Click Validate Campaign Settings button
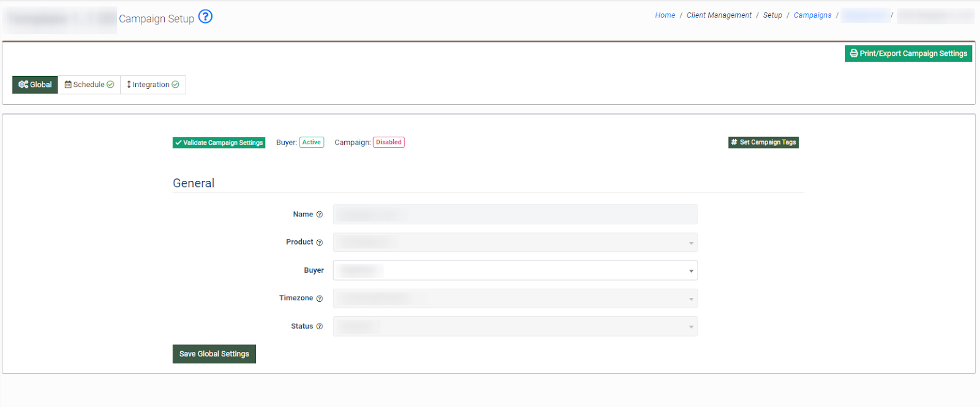The width and height of the screenshot is (980, 407). (219, 143)
